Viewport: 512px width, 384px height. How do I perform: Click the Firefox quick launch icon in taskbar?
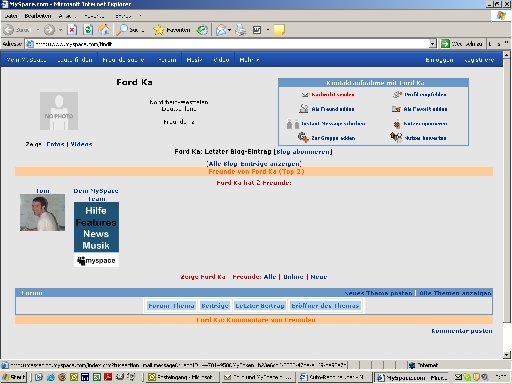click(x=62, y=377)
